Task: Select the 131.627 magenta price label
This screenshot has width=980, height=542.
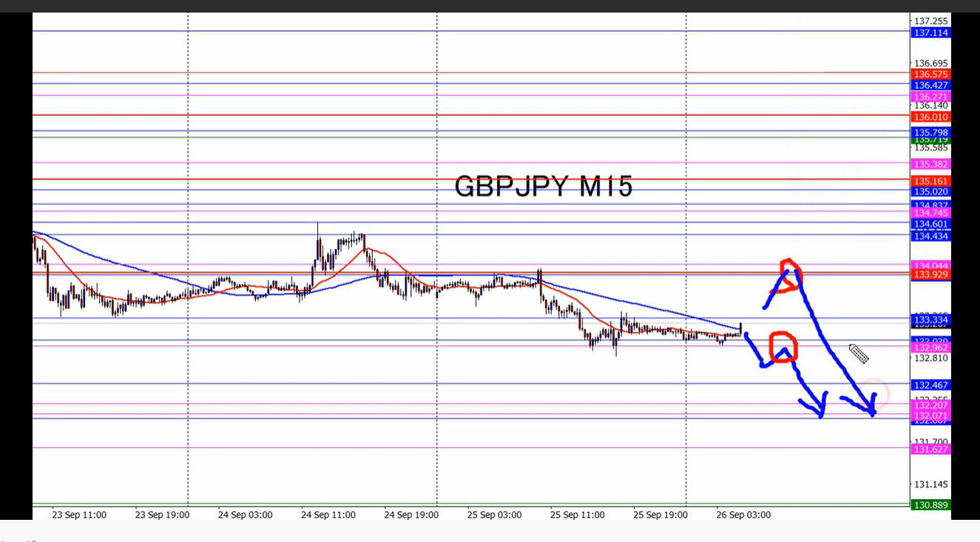Action: coord(931,450)
